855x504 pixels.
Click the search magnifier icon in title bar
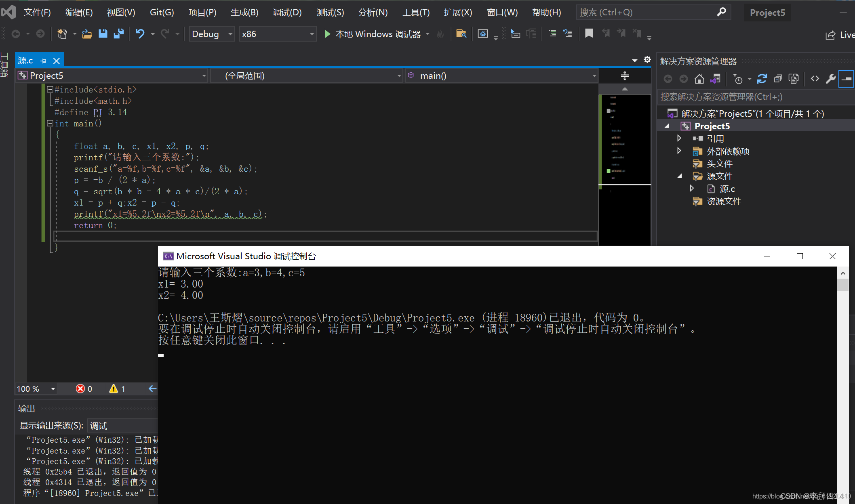pos(722,12)
